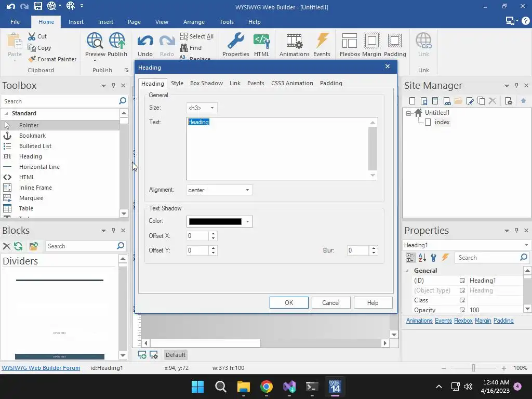The width and height of the screenshot is (532, 399).
Task: Click the Find binoculars icon
Action: tap(184, 48)
